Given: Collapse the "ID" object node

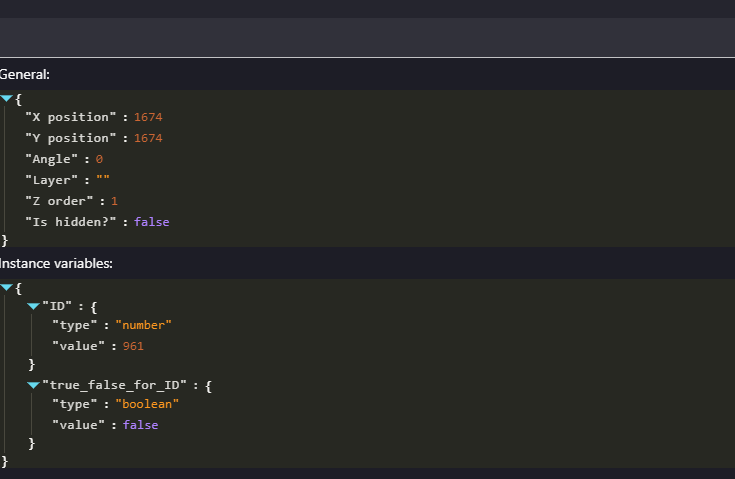Looking at the screenshot, I should click(x=33, y=306).
